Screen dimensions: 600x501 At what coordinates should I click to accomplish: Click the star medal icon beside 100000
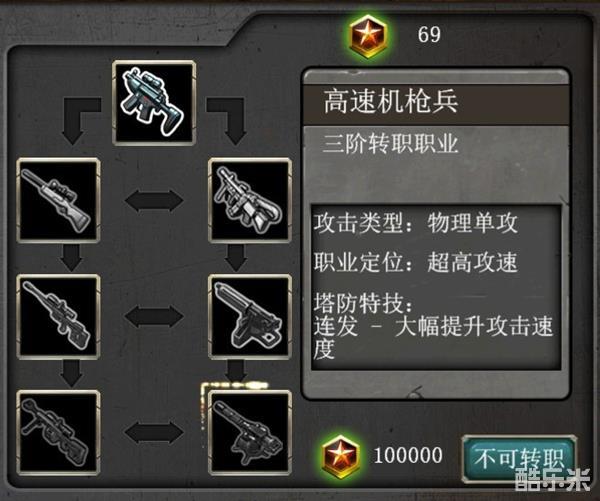tap(341, 456)
